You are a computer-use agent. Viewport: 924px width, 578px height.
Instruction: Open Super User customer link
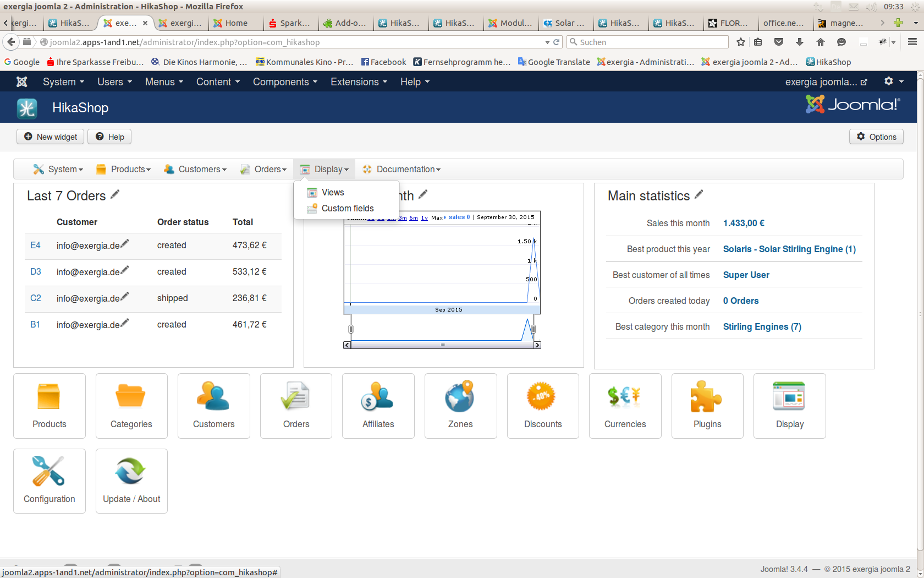pyautogui.click(x=746, y=275)
